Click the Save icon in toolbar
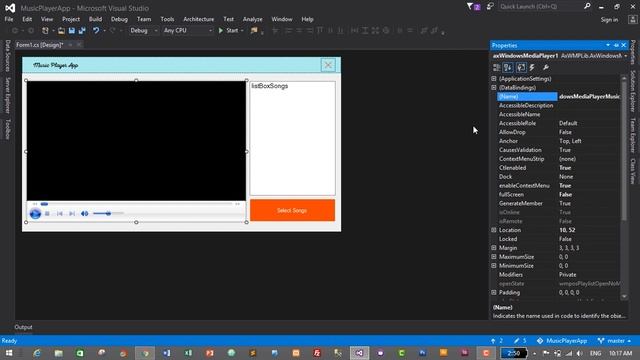The height and width of the screenshot is (360, 640). pyautogui.click(x=72, y=31)
